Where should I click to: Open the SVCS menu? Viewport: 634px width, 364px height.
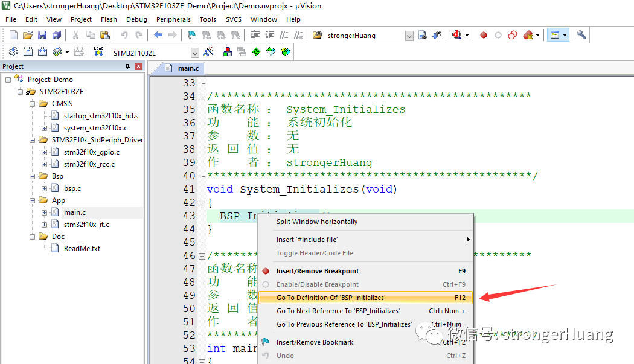coord(233,19)
